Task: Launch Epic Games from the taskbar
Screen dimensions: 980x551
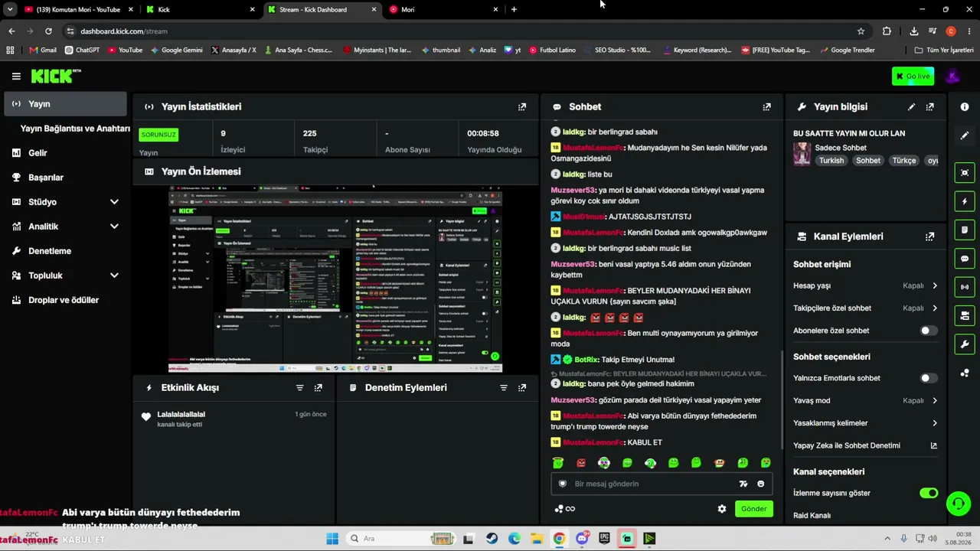Action: (x=604, y=539)
